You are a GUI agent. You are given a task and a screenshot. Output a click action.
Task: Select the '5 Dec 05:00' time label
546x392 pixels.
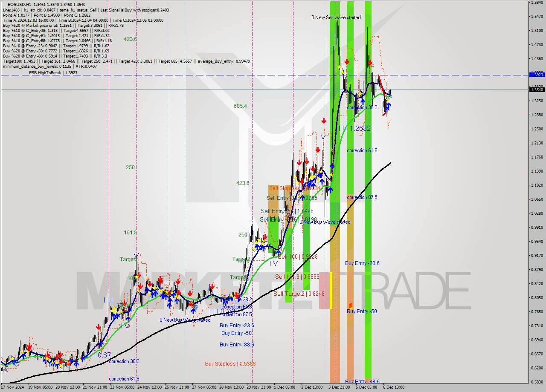(366, 387)
